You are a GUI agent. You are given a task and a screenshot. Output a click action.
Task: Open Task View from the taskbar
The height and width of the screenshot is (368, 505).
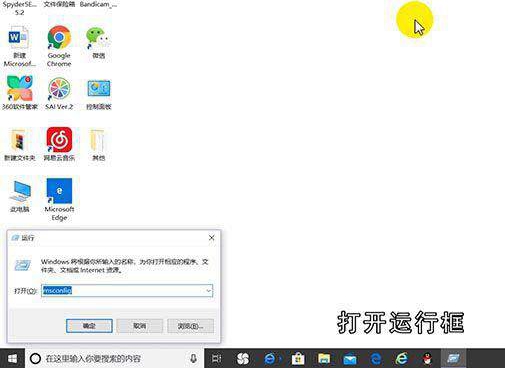(217, 359)
